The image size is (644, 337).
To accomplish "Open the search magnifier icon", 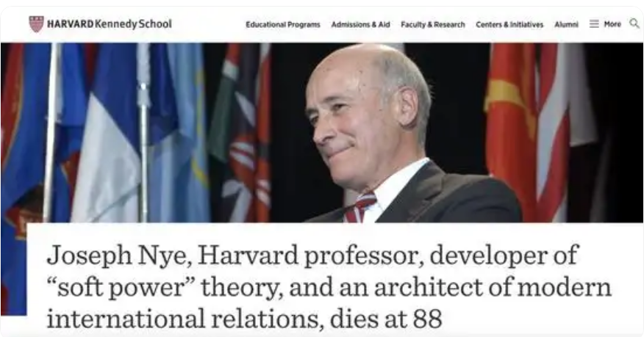I will pyautogui.click(x=634, y=23).
